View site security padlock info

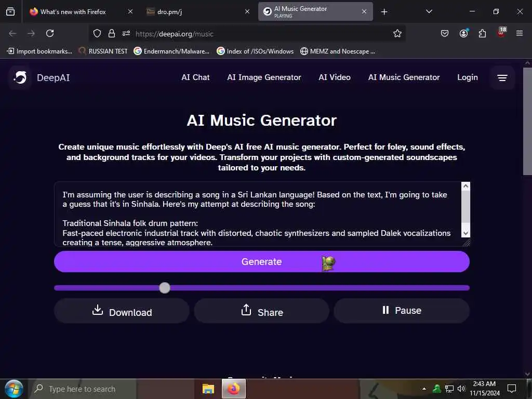pos(111,33)
